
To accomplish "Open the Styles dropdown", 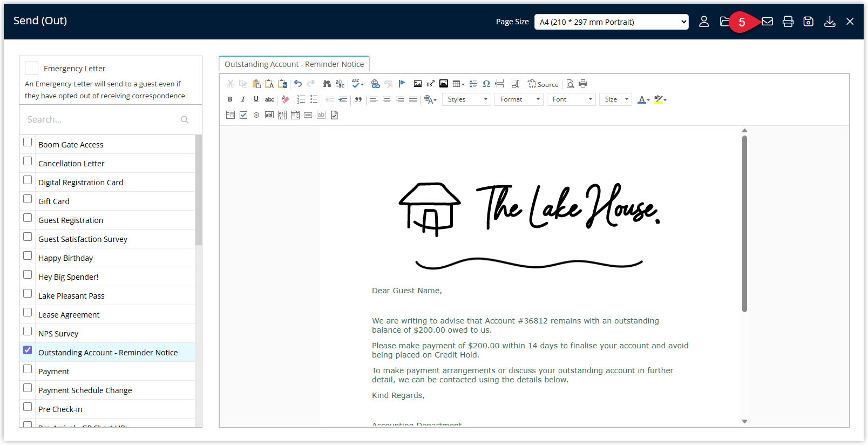I will [467, 99].
